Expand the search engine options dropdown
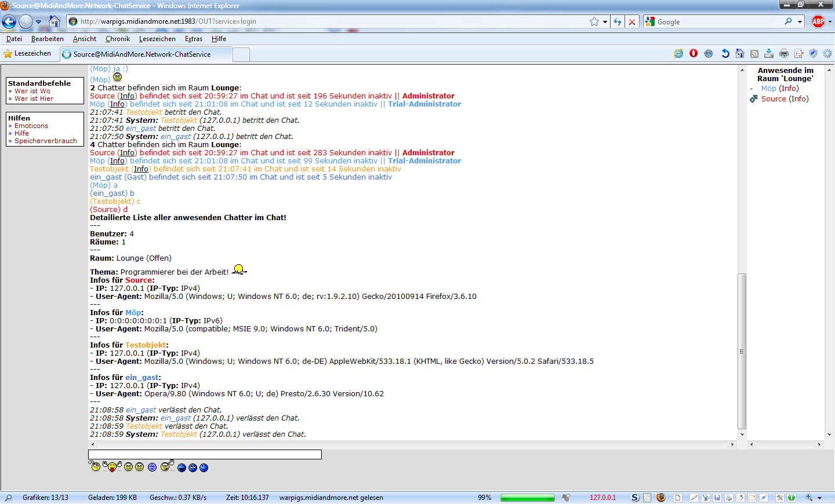 [x=800, y=21]
